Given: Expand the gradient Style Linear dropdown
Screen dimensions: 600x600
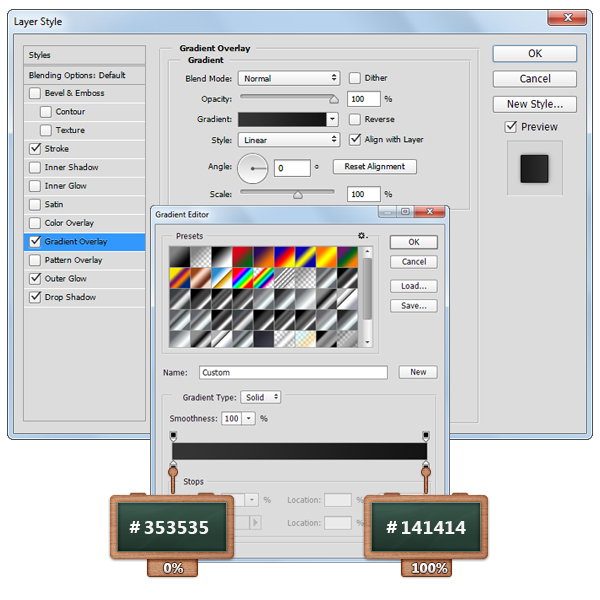Looking at the screenshot, I should (289, 140).
